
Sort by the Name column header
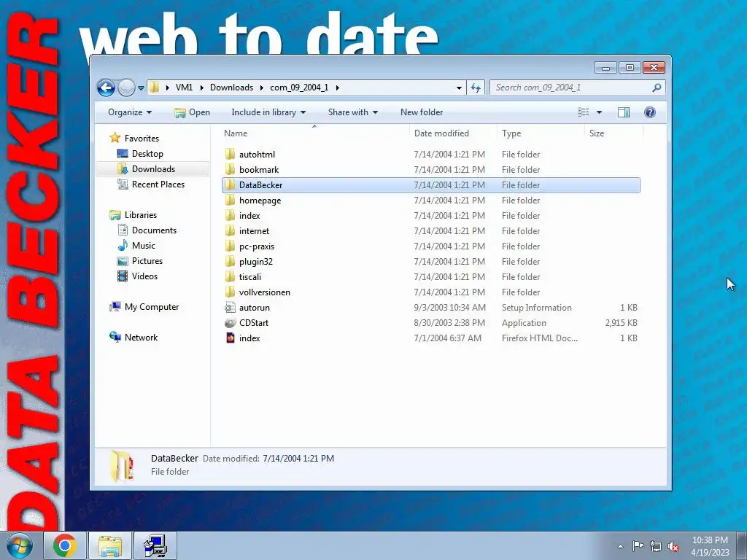pyautogui.click(x=314, y=133)
